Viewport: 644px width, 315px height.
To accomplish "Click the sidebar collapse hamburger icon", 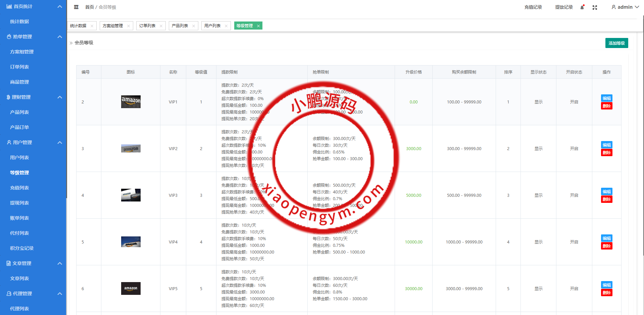I will point(76,7).
